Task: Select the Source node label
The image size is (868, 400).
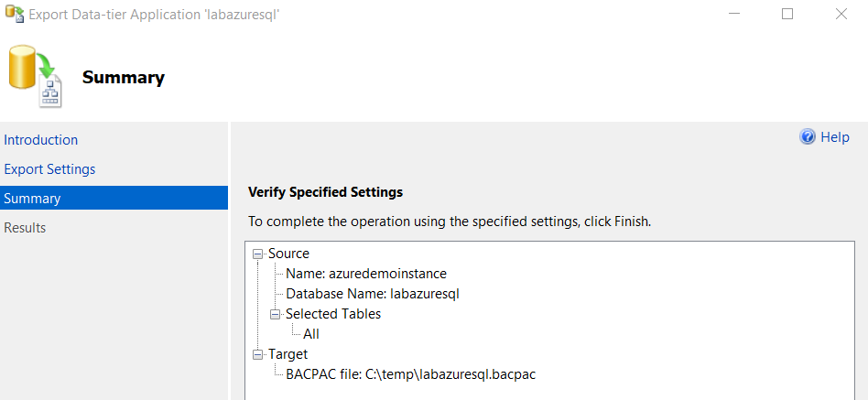Action: [288, 254]
